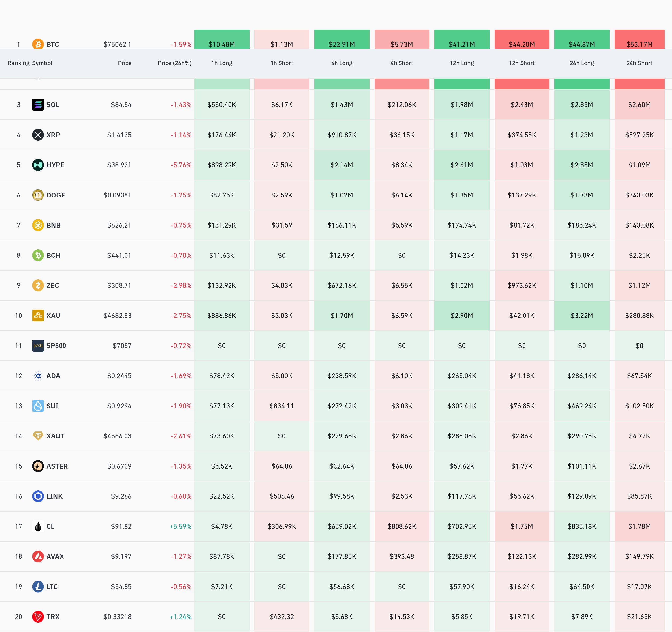The width and height of the screenshot is (672, 632).
Task: Click the TRX logo icon
Action: point(38,617)
